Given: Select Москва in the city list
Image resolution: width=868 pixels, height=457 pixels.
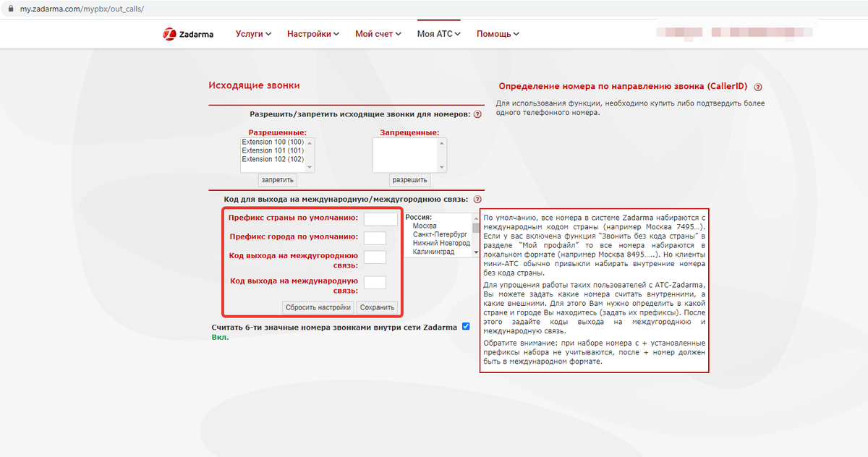Looking at the screenshot, I should click(425, 226).
